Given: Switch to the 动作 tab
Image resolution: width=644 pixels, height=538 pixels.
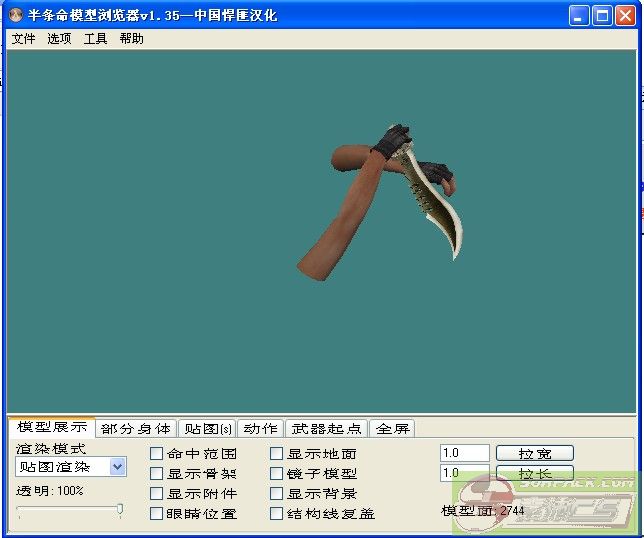Looking at the screenshot, I should pos(260,429).
